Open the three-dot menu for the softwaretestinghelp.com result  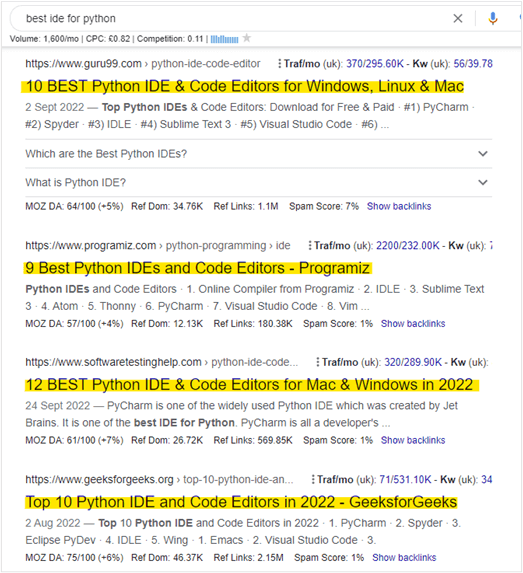tap(317, 362)
